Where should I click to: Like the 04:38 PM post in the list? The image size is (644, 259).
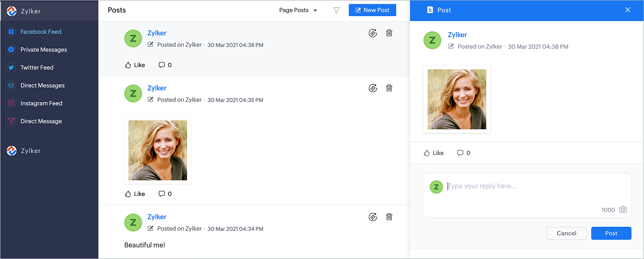[135, 65]
